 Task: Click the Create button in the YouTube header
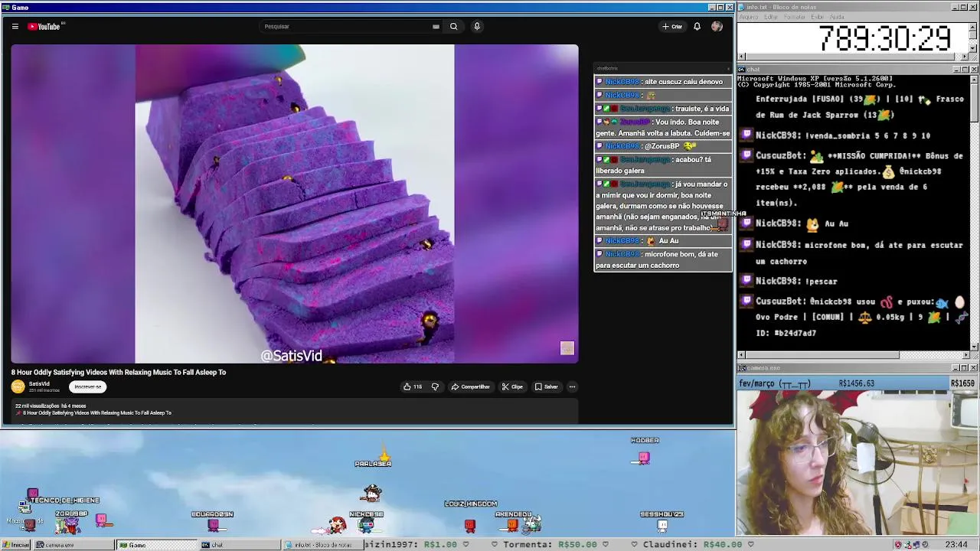(x=672, y=26)
